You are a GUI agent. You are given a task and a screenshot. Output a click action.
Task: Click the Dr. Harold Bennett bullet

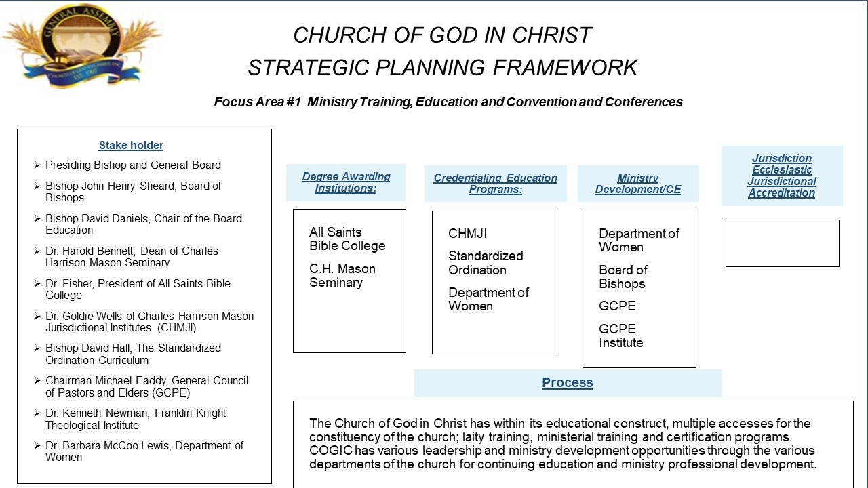click(x=132, y=257)
